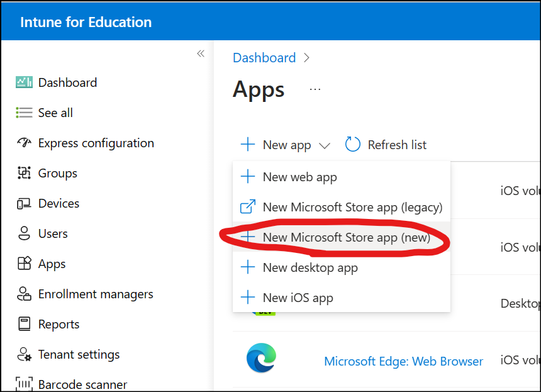Click the Dashboard chart icon in sidebar
541x392 pixels.
pyautogui.click(x=24, y=82)
